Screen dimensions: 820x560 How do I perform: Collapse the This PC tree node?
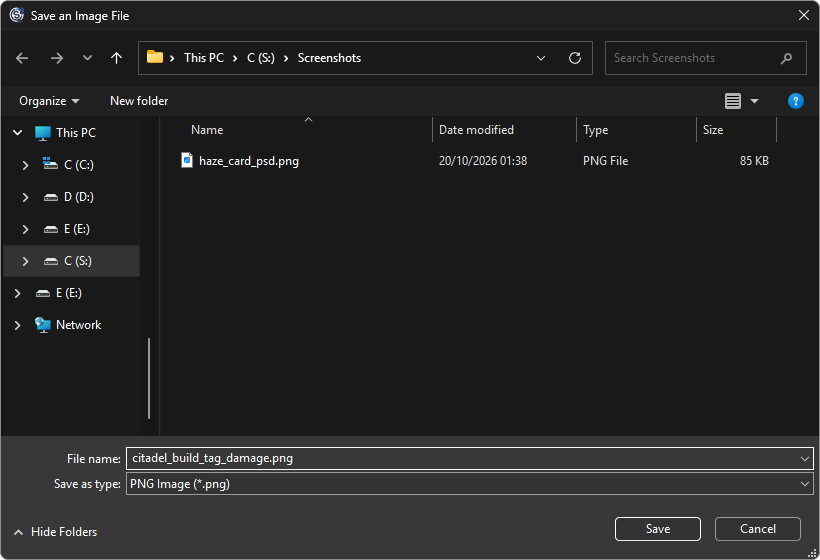pos(18,133)
